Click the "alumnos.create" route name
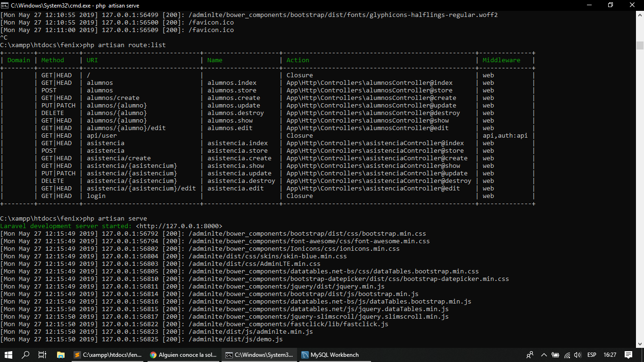This screenshot has width=644, height=362. (x=234, y=98)
